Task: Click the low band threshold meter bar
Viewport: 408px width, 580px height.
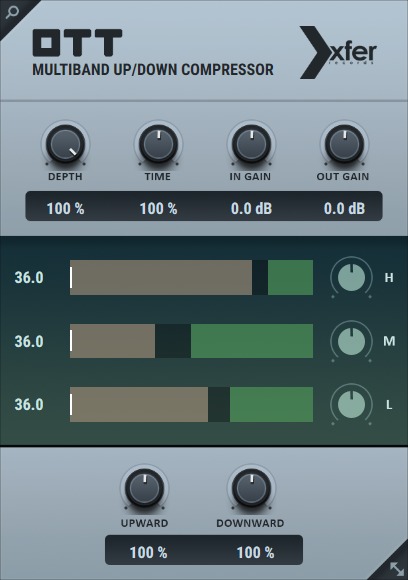Action: [191, 404]
